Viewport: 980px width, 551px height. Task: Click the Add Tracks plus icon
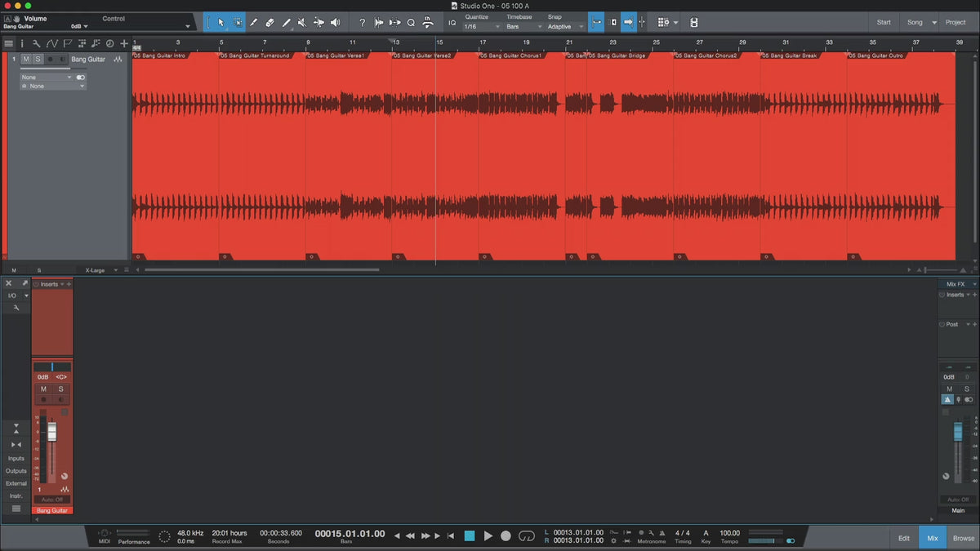coord(124,43)
